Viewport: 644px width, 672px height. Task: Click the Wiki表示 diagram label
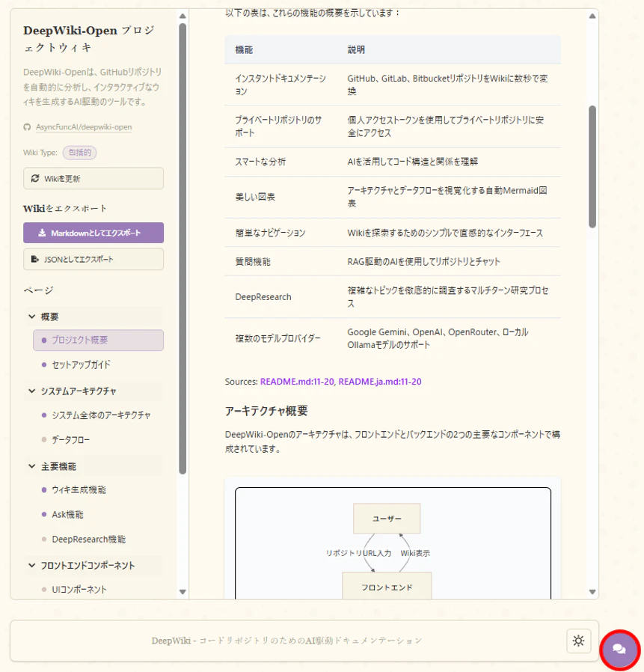(415, 553)
